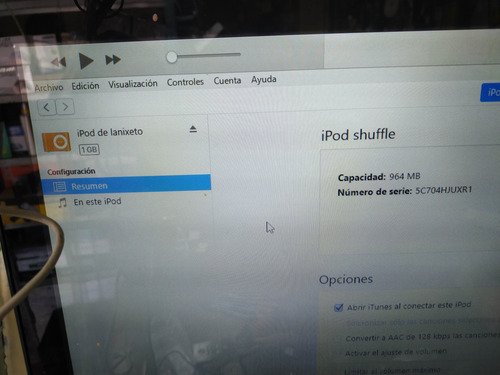
Task: Click the Configuración section header
Action: (x=71, y=172)
